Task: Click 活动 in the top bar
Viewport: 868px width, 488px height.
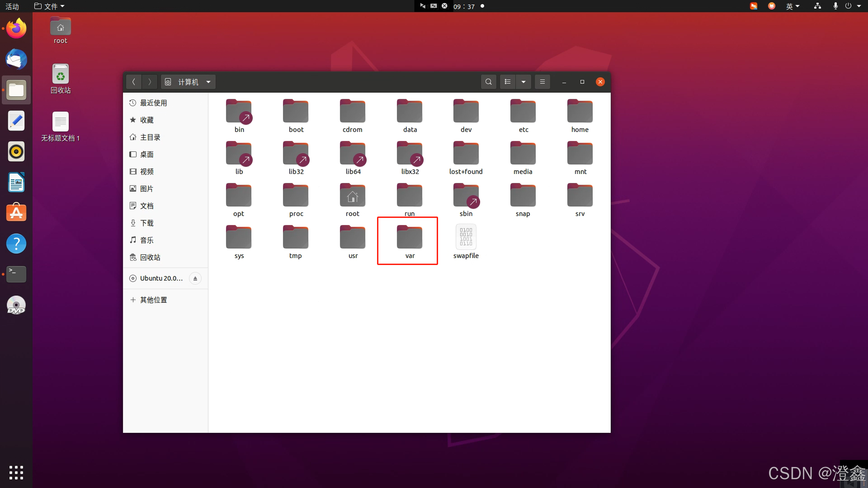Action: coord(12,6)
